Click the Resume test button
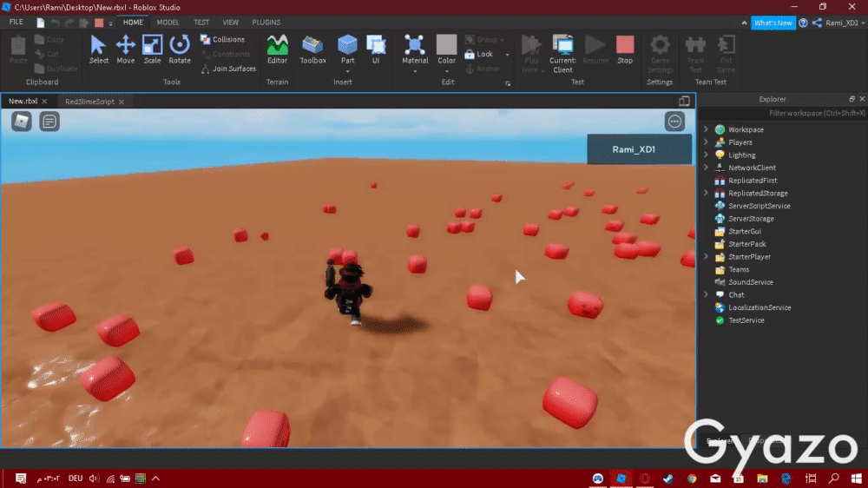This screenshot has width=868, height=488. tap(595, 49)
